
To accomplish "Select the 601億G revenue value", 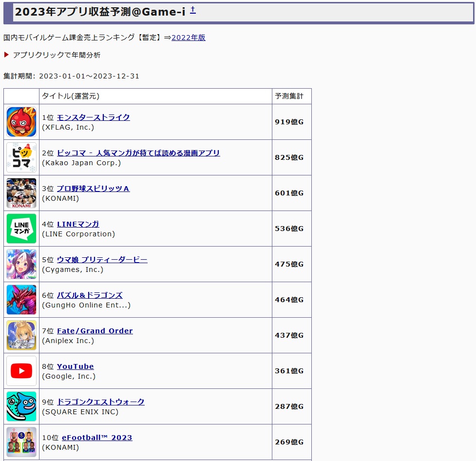I will coord(289,193).
